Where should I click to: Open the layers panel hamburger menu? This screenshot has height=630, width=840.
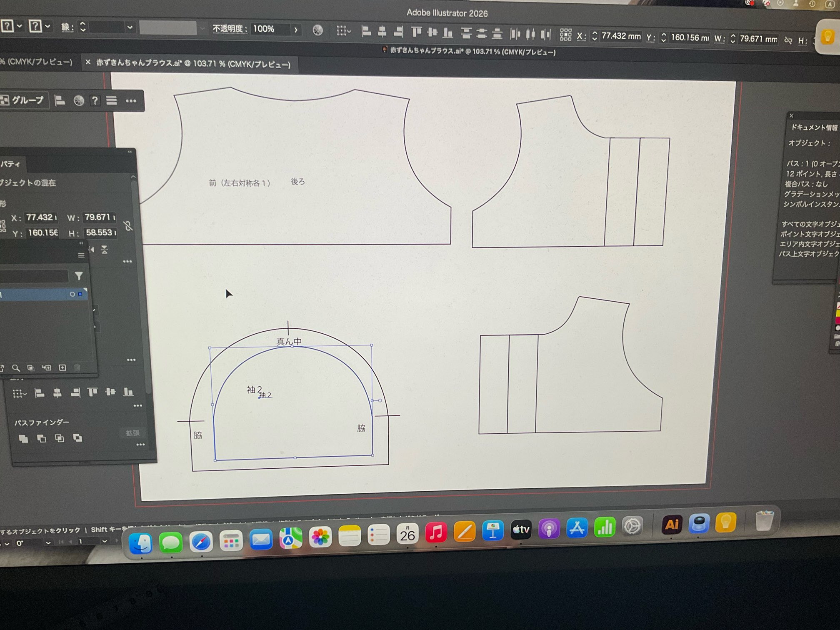coord(81,255)
